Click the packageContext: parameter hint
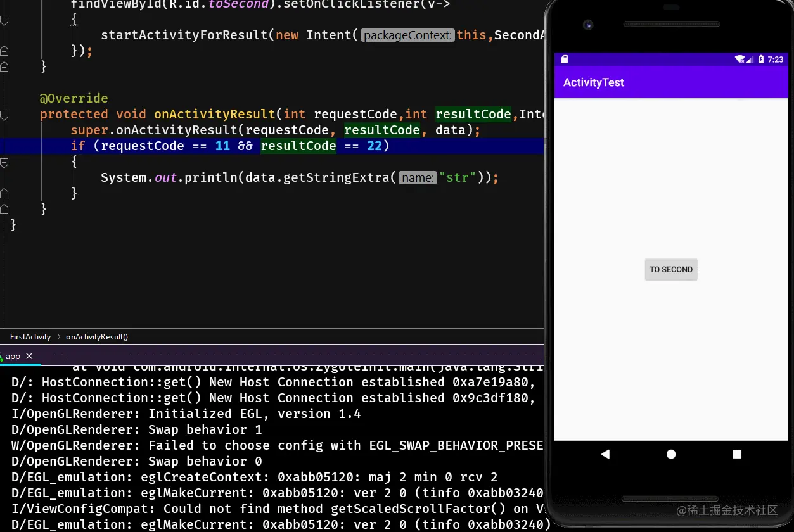Screen dimensions: 794x532 click(x=407, y=35)
